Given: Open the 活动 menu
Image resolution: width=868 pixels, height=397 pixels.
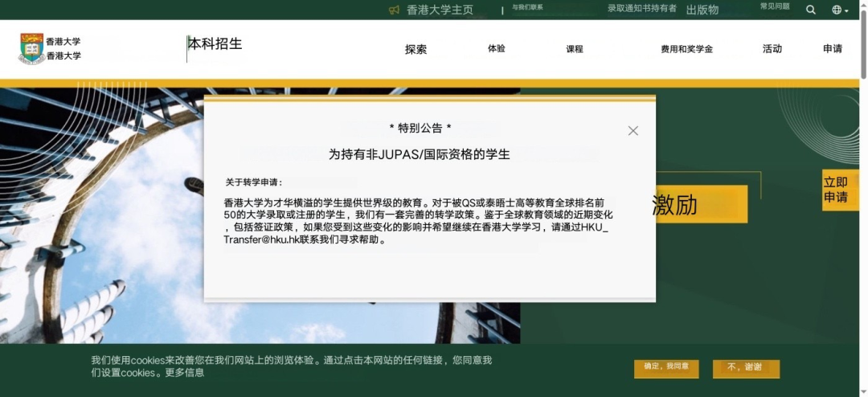Looking at the screenshot, I should (772, 48).
